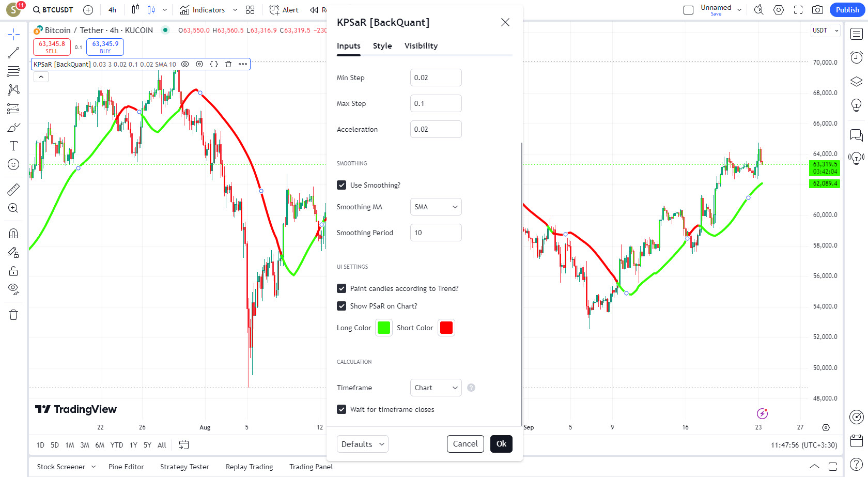Uncheck Wait for timeframe closes
The height and width of the screenshot is (477, 868).
click(342, 409)
